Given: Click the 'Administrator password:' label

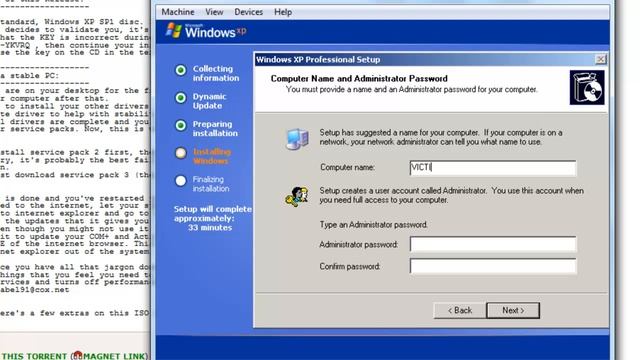Looking at the screenshot, I should coord(358,244).
